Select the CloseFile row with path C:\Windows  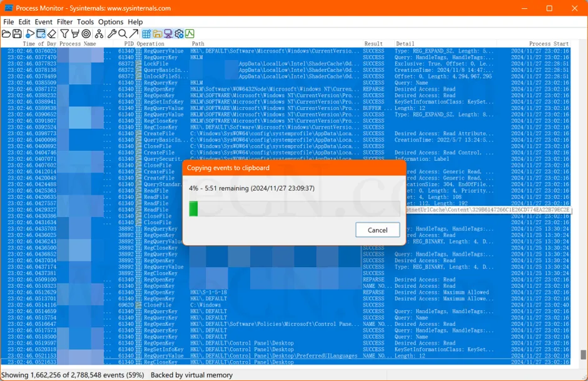(x=285, y=305)
